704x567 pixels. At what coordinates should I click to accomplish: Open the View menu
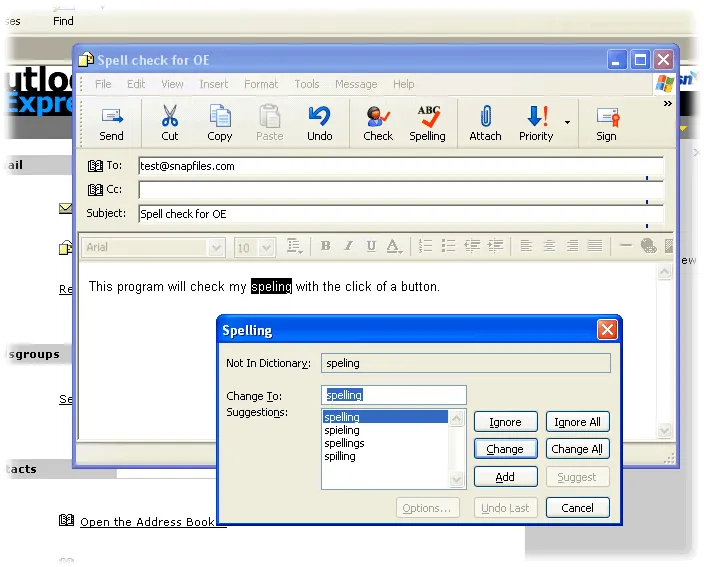(172, 84)
